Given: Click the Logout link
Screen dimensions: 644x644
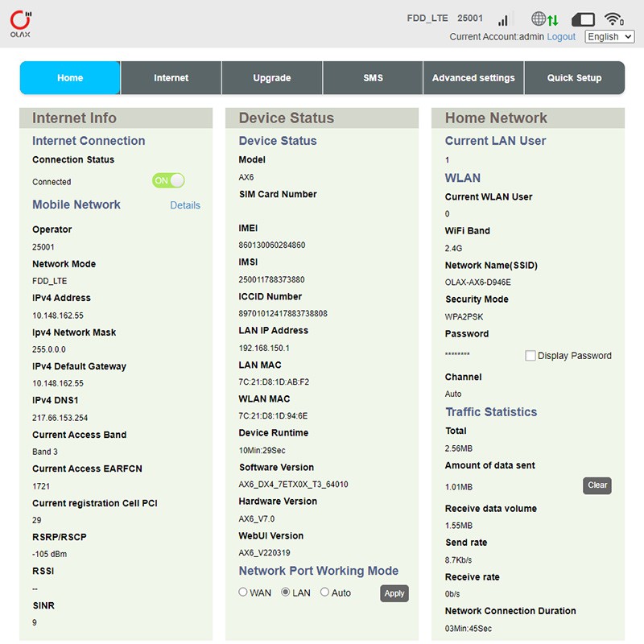Looking at the screenshot, I should [x=561, y=37].
